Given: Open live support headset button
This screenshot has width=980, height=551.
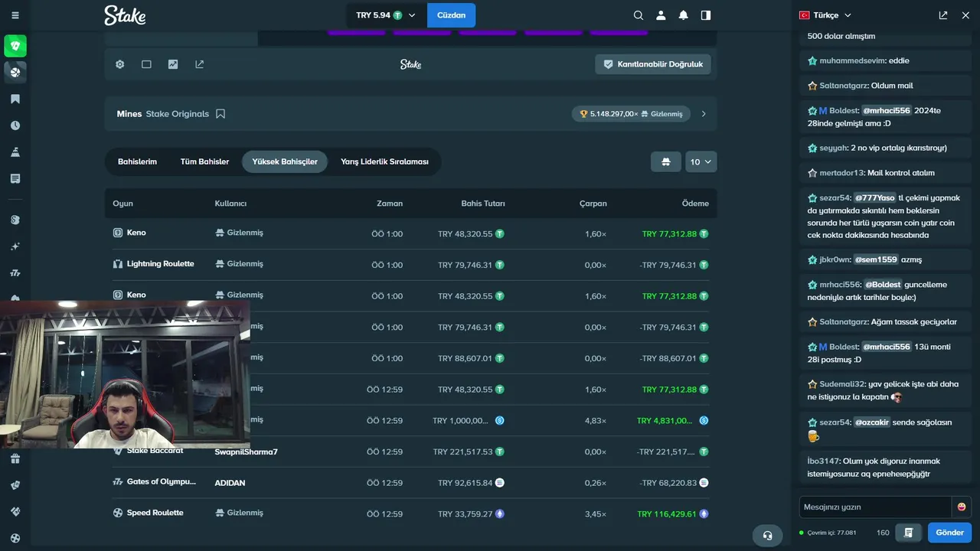Looking at the screenshot, I should pyautogui.click(x=766, y=535).
